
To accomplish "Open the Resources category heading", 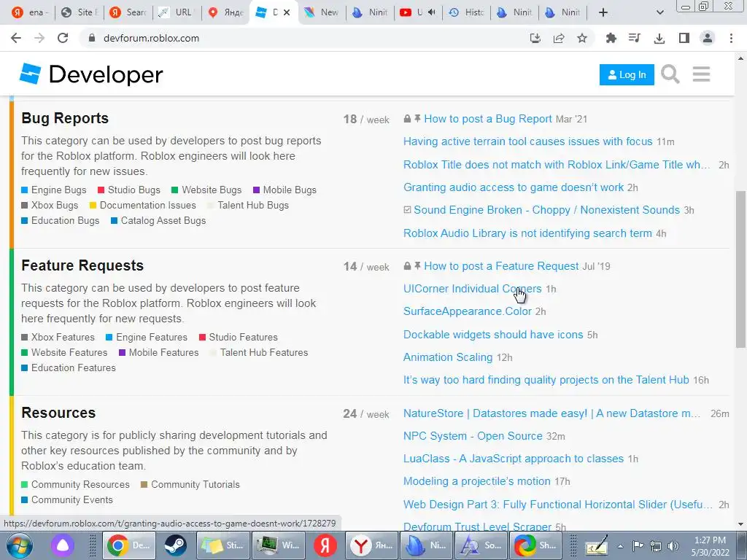I will coord(58,413).
